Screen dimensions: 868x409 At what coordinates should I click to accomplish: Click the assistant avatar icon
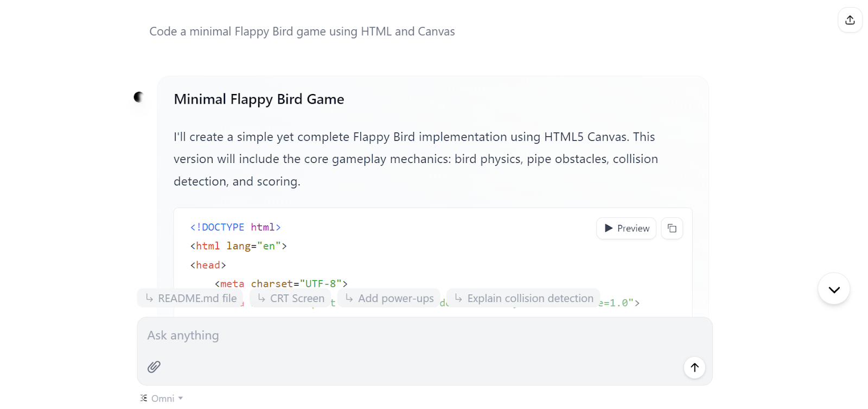coord(139,97)
